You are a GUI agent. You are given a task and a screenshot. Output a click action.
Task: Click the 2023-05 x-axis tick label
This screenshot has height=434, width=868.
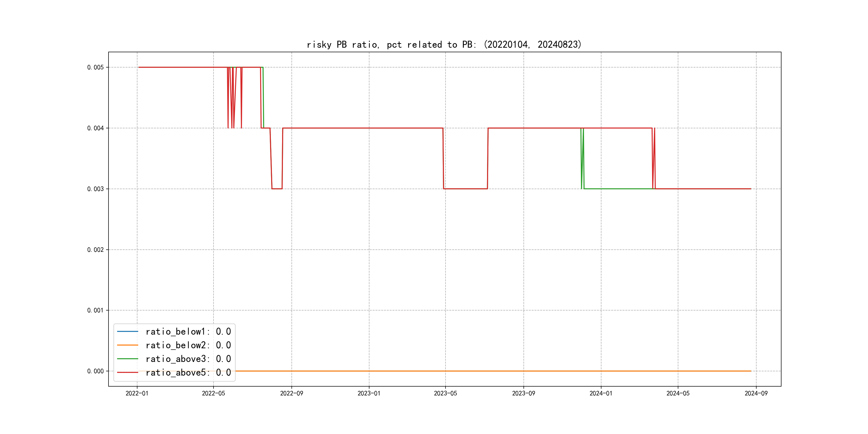point(445,393)
